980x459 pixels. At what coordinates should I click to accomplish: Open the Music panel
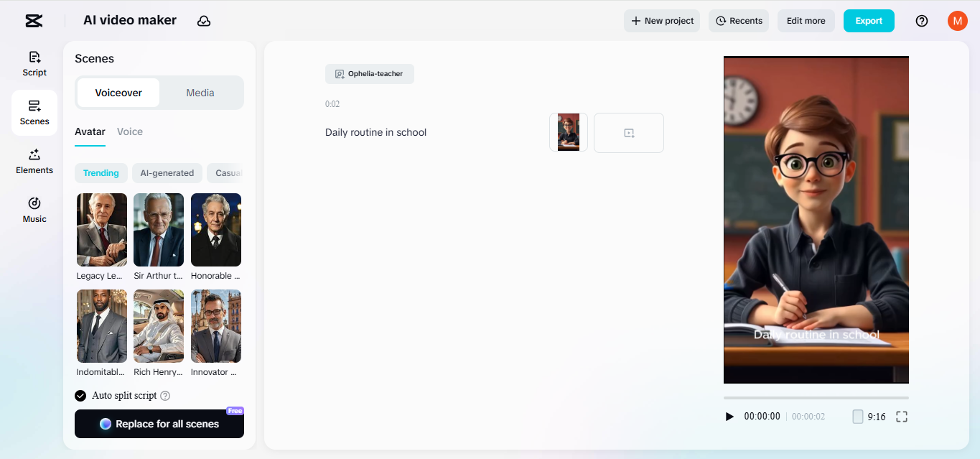34,210
